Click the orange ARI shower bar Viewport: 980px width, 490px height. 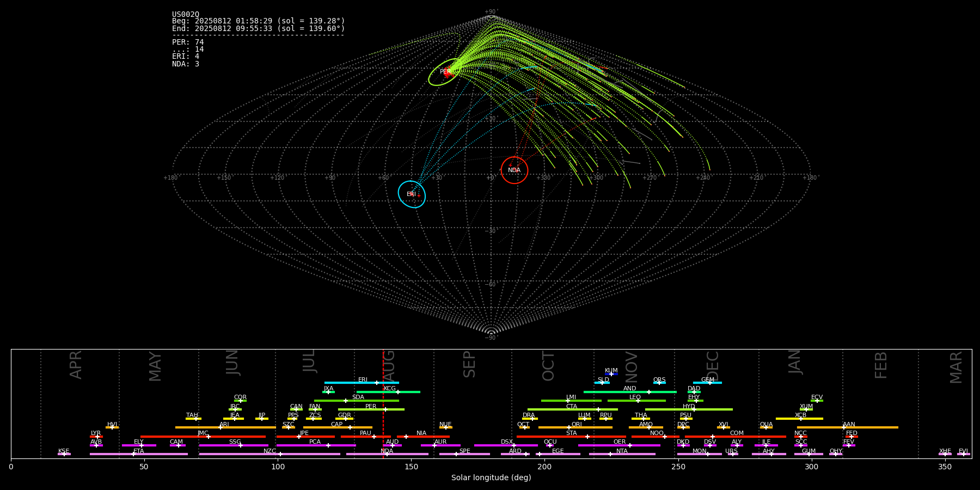[225, 427]
